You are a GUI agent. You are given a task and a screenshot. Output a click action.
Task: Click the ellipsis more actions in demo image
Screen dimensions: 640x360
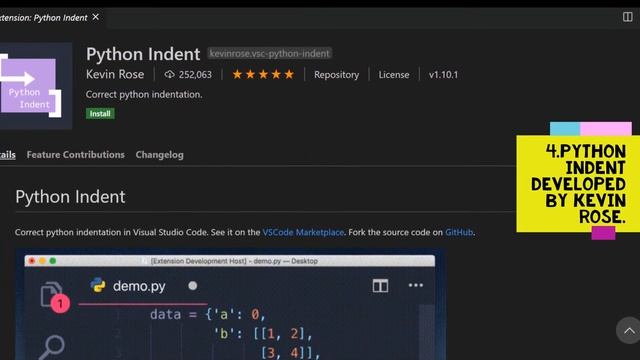click(416, 285)
